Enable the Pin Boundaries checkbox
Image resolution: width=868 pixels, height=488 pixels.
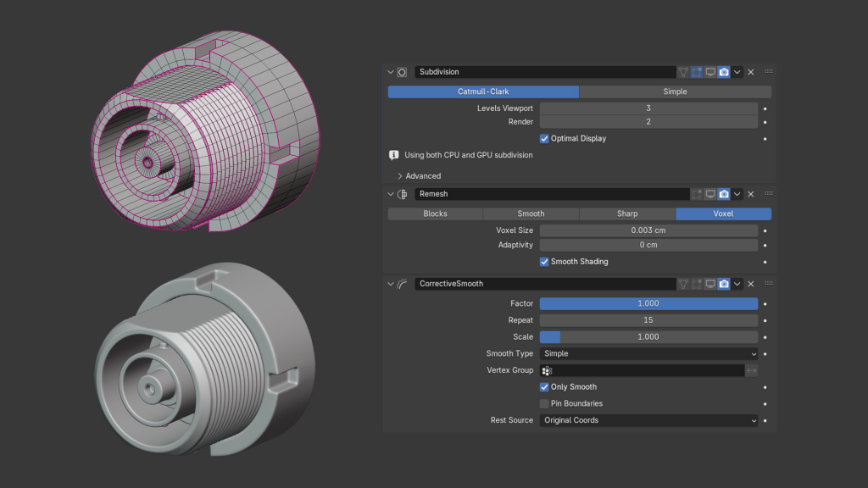pyautogui.click(x=544, y=403)
